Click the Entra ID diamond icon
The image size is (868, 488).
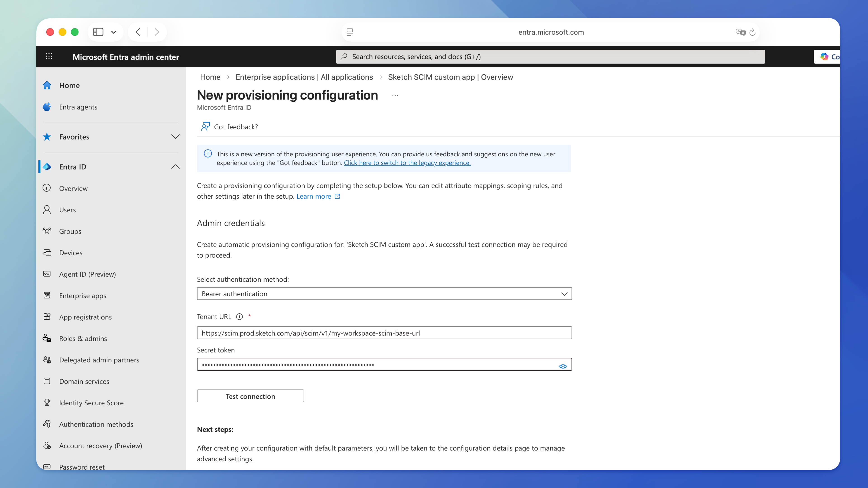tap(47, 167)
